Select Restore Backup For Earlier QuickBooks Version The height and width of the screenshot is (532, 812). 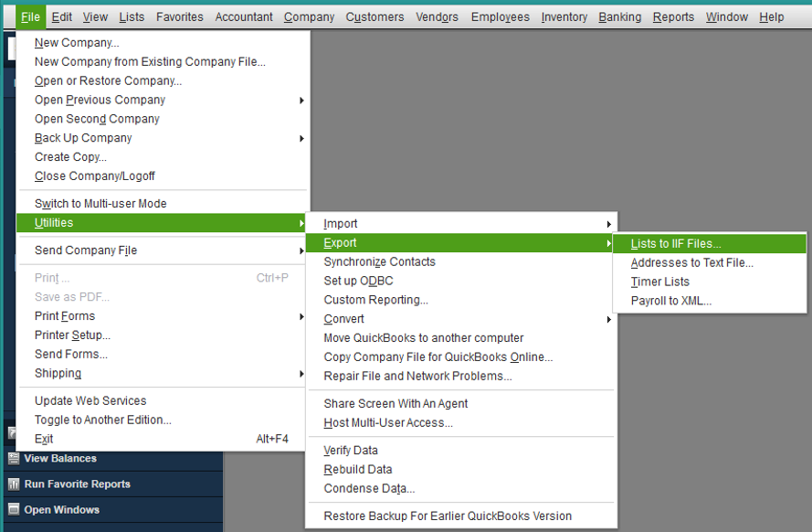(x=460, y=516)
